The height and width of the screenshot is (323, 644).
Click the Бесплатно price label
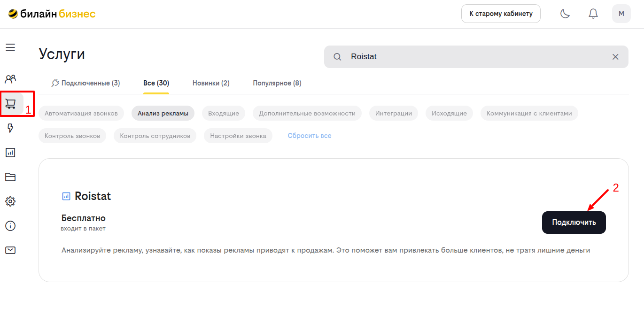pos(84,218)
